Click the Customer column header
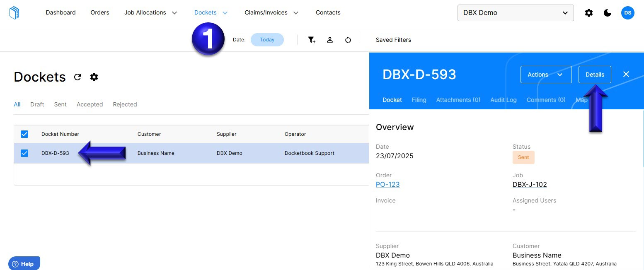This screenshot has width=644, height=270. (x=149, y=134)
